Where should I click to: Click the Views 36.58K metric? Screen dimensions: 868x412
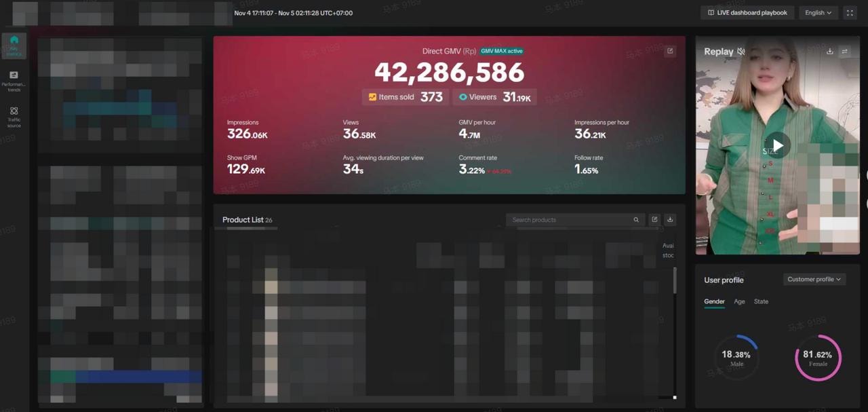pos(359,130)
